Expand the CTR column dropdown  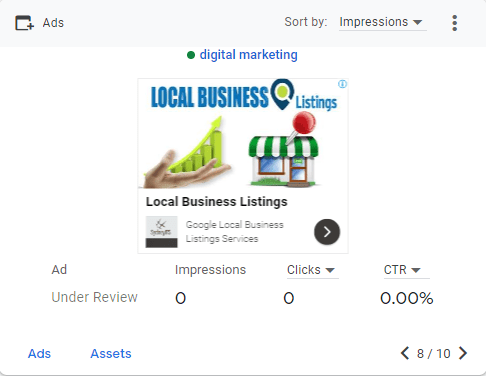click(406, 270)
